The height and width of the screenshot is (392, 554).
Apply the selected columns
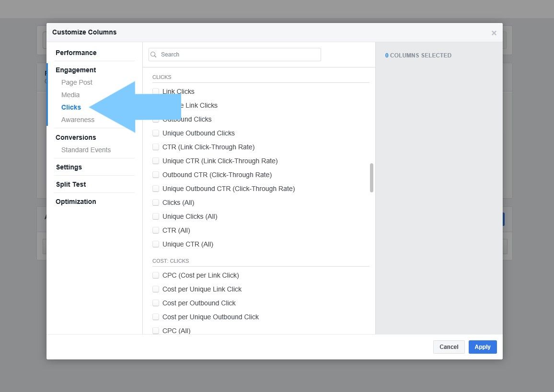(x=483, y=347)
